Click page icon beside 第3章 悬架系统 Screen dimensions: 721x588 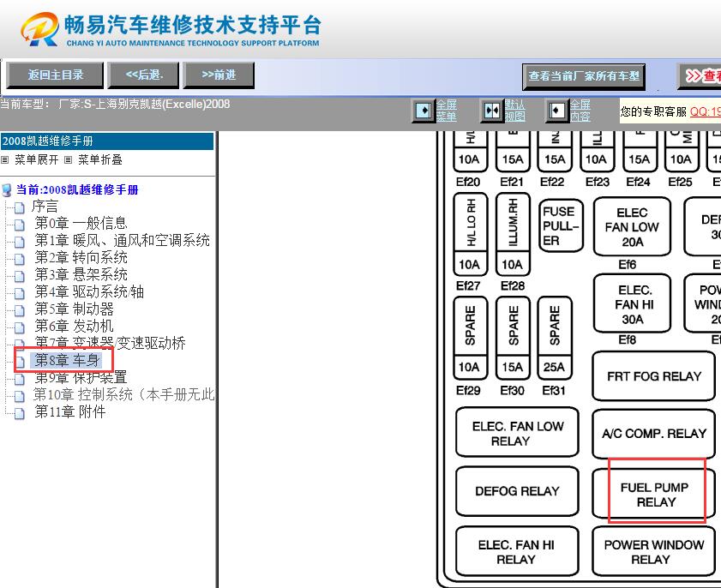[20, 276]
